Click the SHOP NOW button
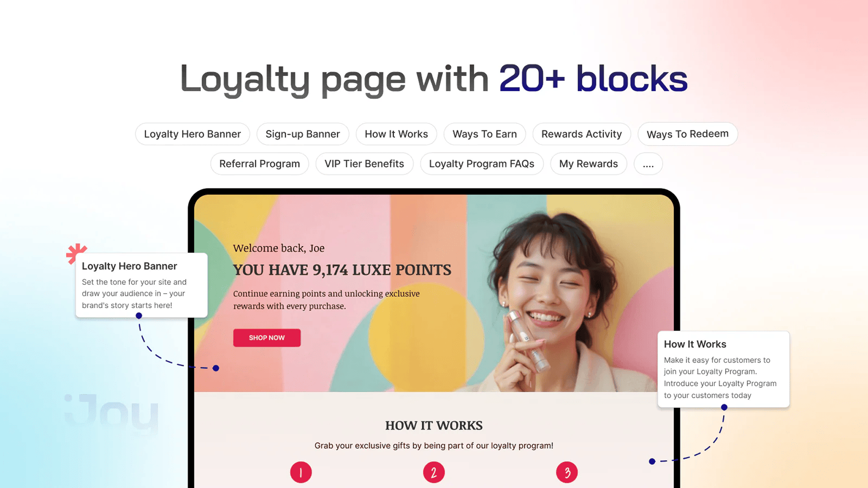This screenshot has width=868, height=488. (x=267, y=338)
